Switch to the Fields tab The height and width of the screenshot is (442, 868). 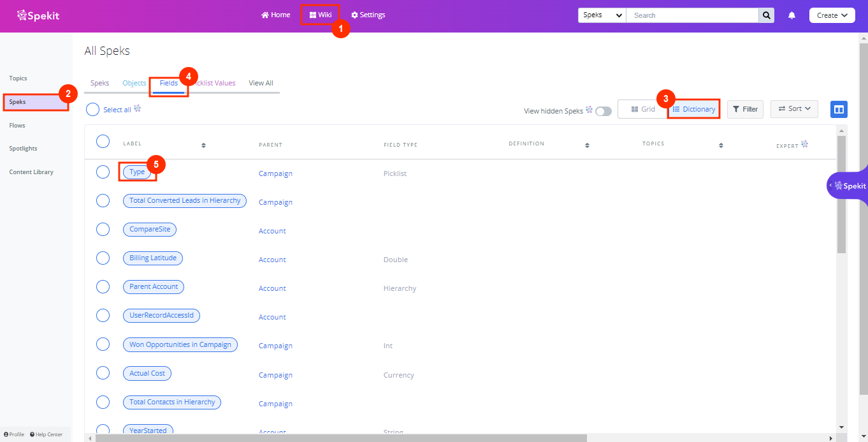pyautogui.click(x=169, y=83)
